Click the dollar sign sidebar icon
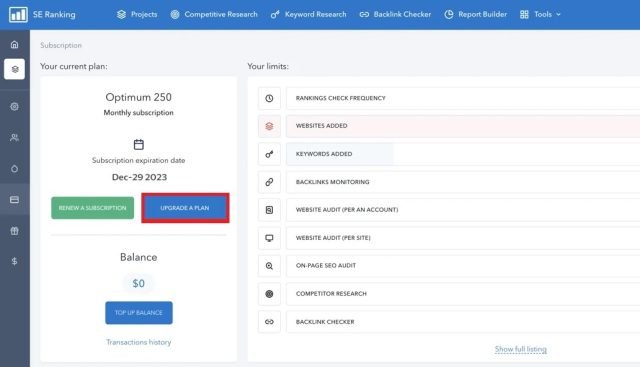 (x=14, y=261)
